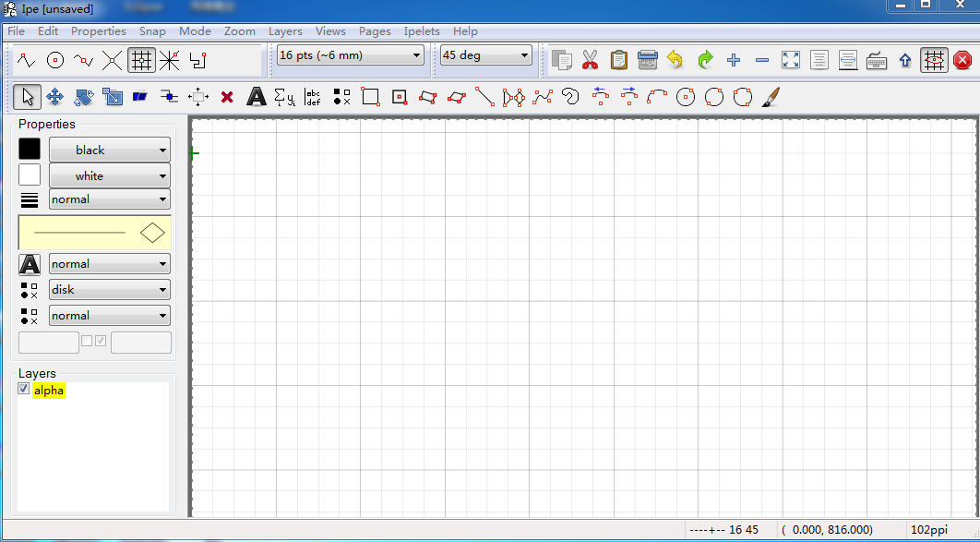Viewport: 980px width, 542px height.
Task: Click the white fill color swatch
Action: [30, 175]
